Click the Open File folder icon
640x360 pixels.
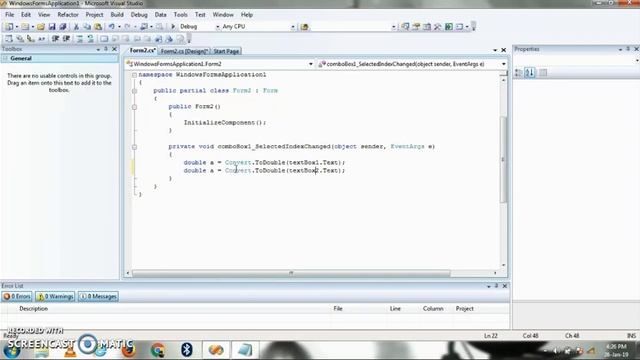41,27
